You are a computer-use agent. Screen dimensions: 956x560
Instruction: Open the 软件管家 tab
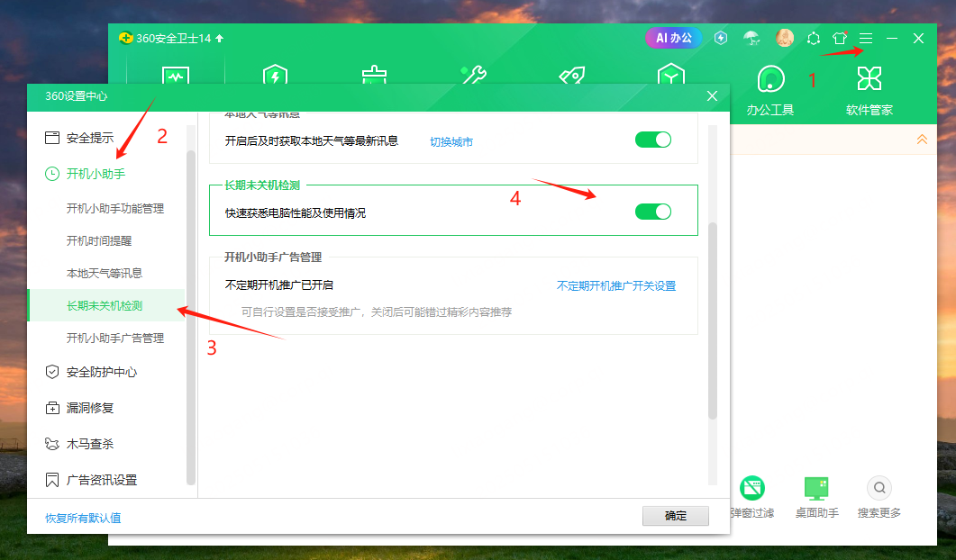(870, 90)
